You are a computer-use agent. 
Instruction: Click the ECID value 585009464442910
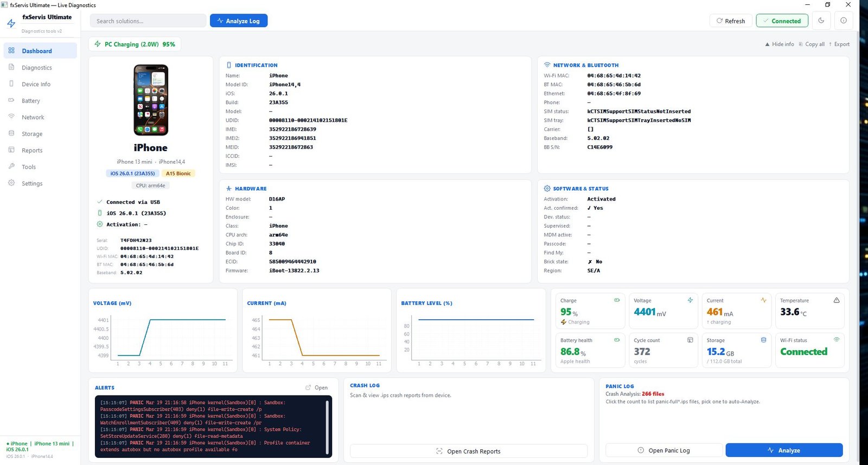(292, 262)
